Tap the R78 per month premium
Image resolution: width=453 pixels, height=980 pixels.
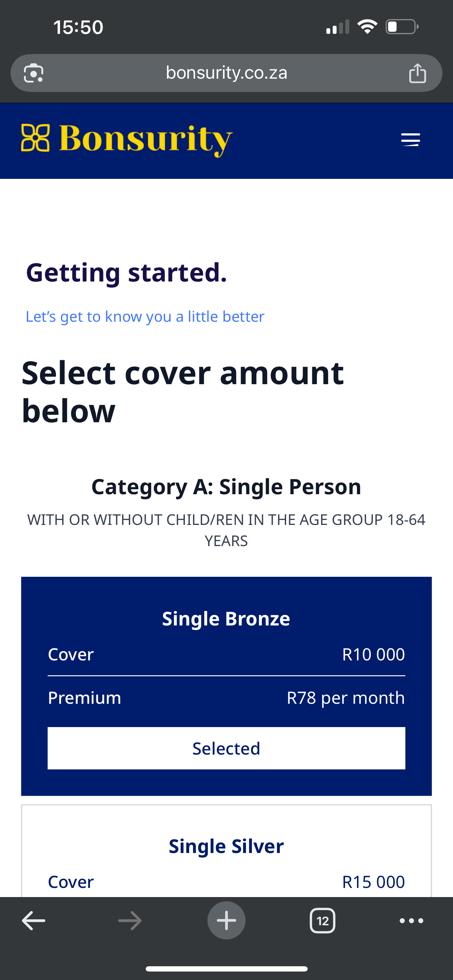tap(345, 698)
